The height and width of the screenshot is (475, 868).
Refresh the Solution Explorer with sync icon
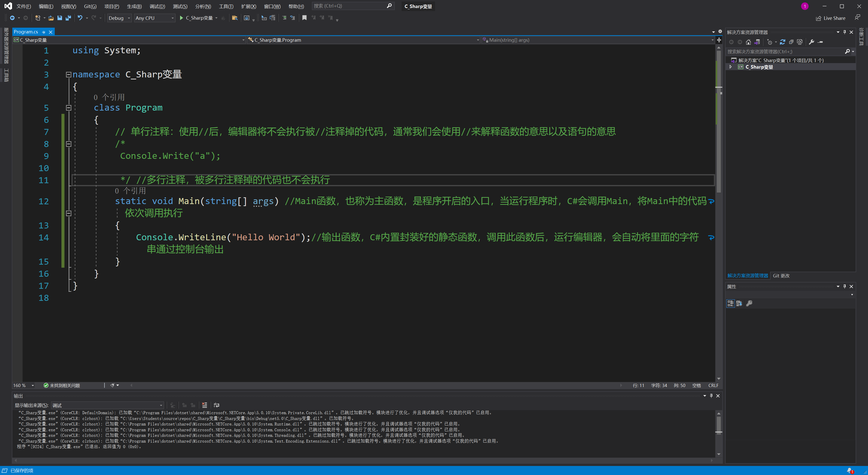pos(782,42)
